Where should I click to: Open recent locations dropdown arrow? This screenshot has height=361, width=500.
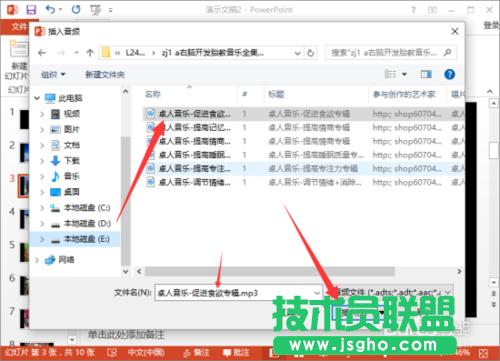click(77, 53)
